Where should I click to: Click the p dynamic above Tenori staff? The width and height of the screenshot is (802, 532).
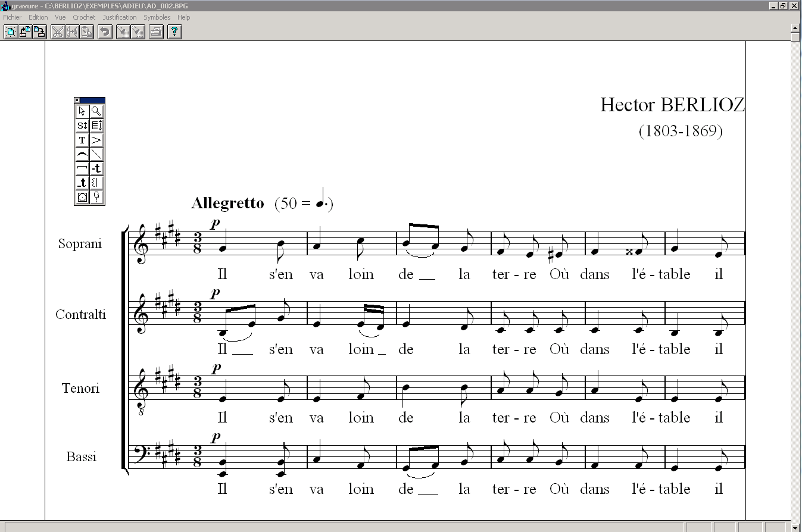pyautogui.click(x=216, y=368)
